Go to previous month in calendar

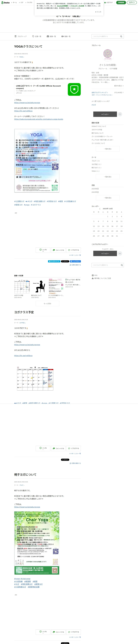click(100, 209)
